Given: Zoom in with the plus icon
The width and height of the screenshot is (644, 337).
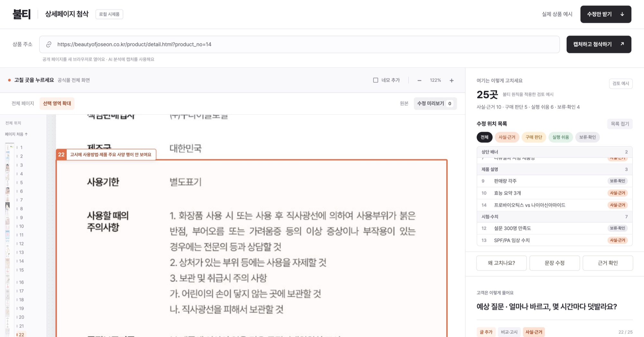Looking at the screenshot, I should (451, 80).
